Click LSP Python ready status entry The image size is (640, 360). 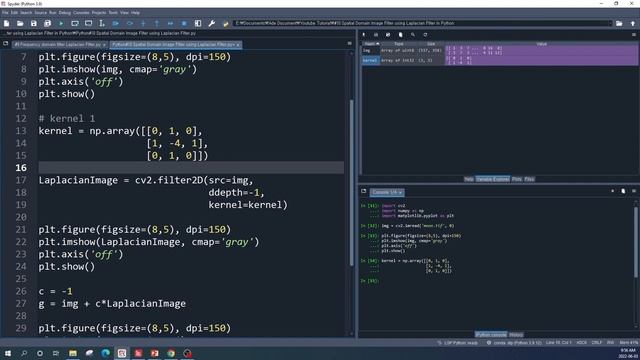458,343
